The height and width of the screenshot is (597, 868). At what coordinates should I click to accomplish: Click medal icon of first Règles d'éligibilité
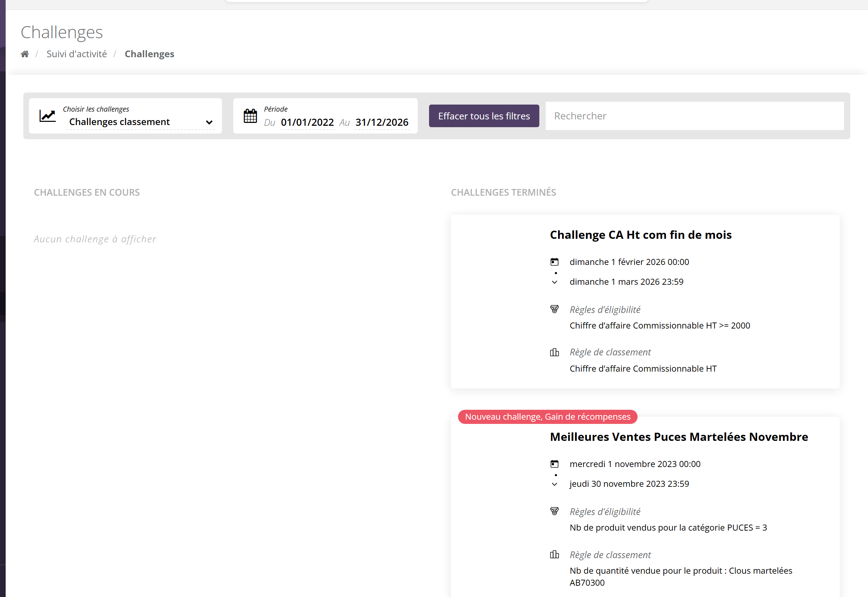(554, 309)
